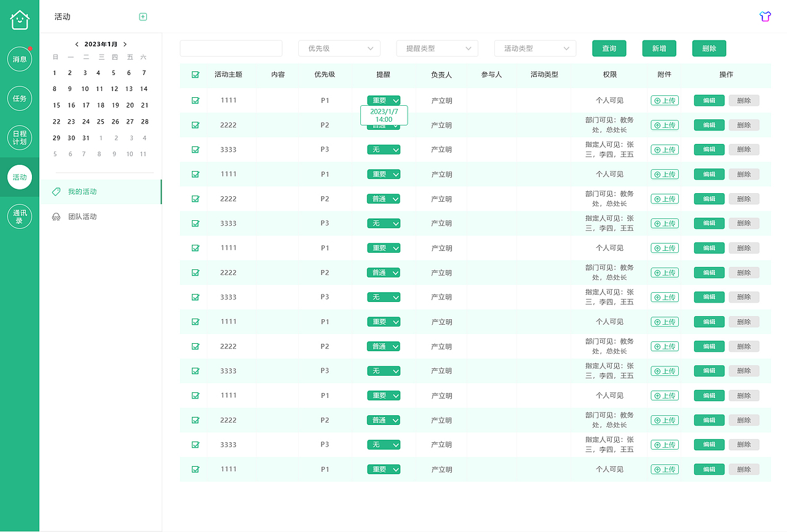Select calendar date 15
Screen dimensions: 787x532
57,105
